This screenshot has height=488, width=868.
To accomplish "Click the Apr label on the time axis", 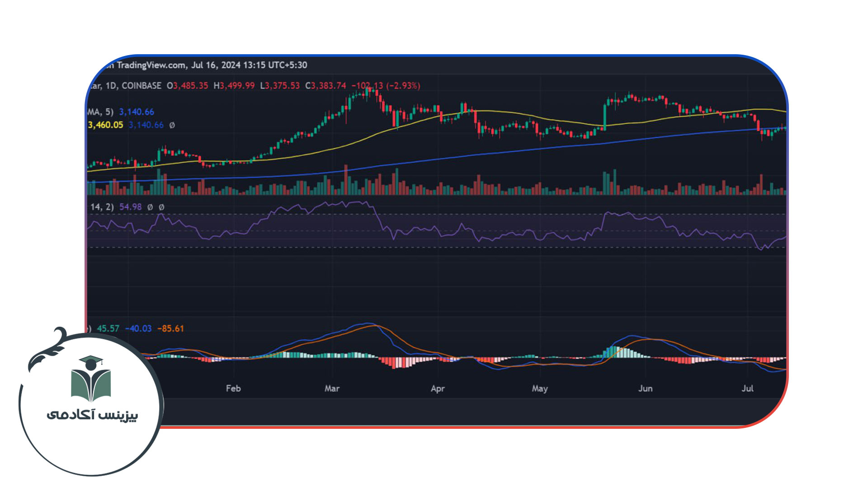I will click(438, 389).
